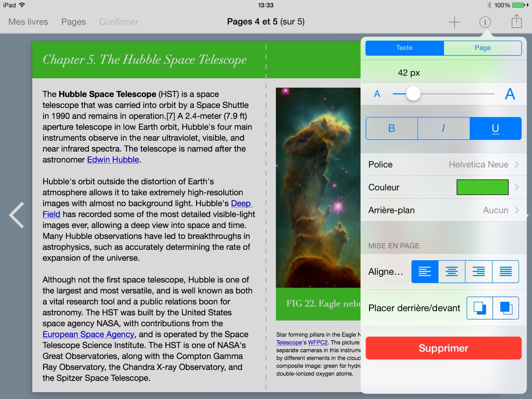Go to previous page arrow
The height and width of the screenshot is (399, 532).
point(17,215)
